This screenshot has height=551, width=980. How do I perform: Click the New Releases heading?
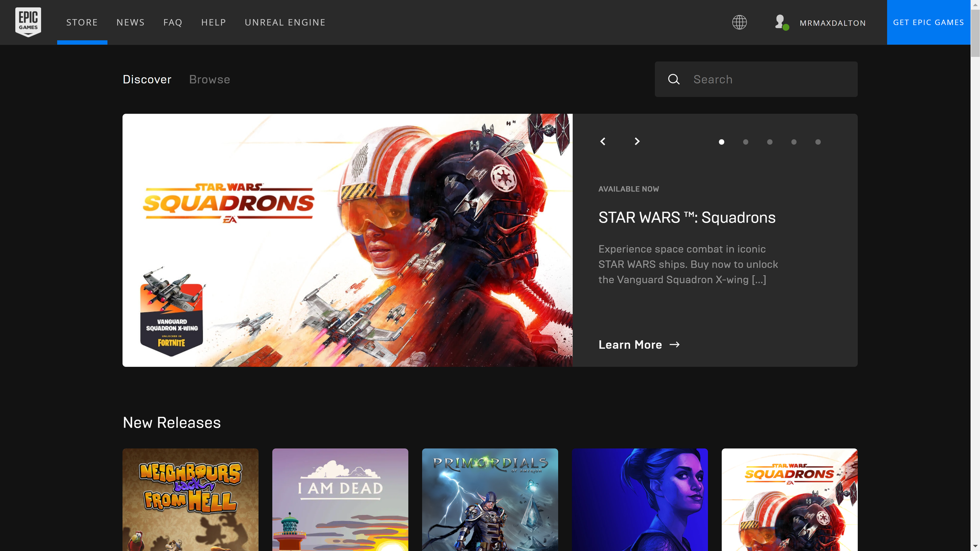pos(172,423)
